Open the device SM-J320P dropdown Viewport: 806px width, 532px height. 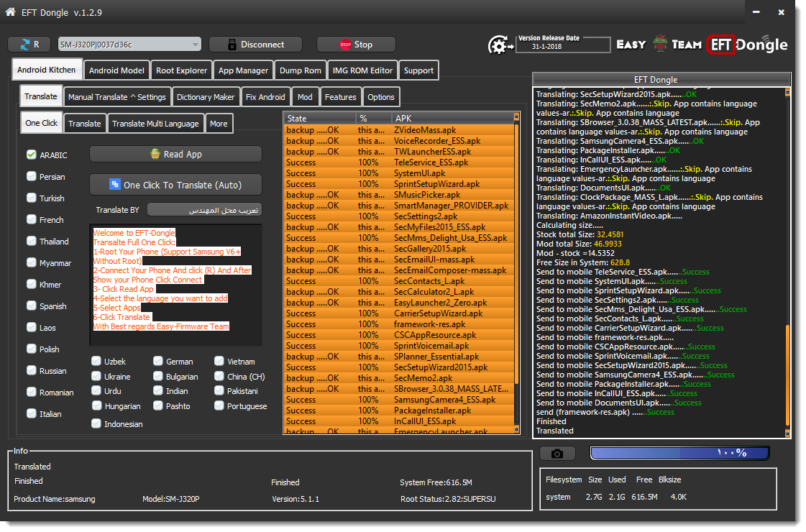(x=129, y=45)
